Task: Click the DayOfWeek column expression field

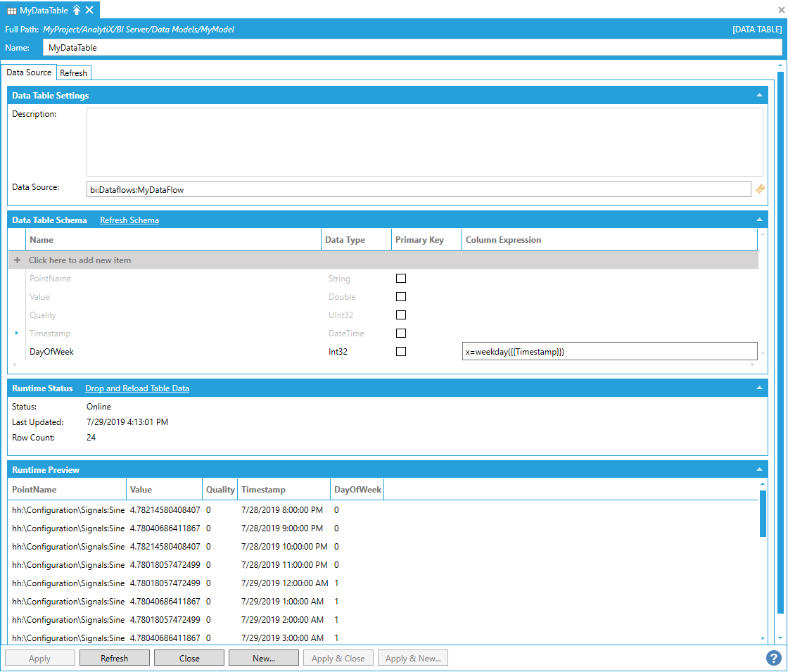Action: click(609, 352)
